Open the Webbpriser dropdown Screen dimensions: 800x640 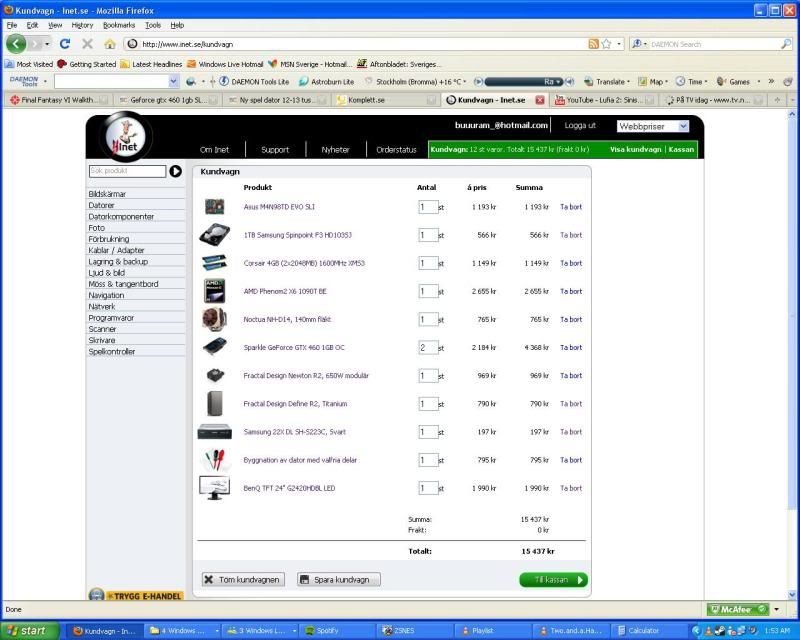pos(653,126)
